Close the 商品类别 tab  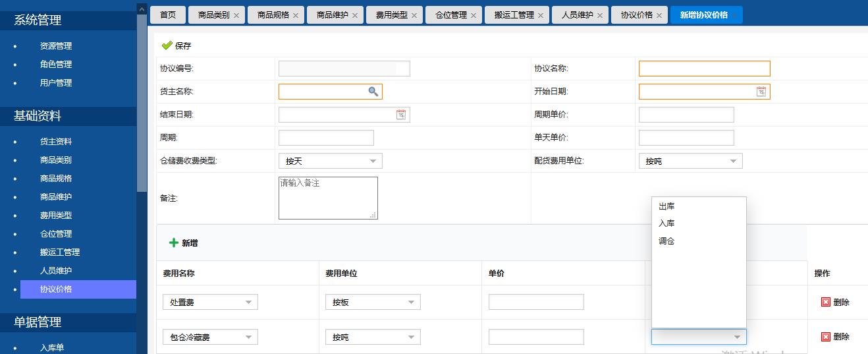(x=236, y=15)
